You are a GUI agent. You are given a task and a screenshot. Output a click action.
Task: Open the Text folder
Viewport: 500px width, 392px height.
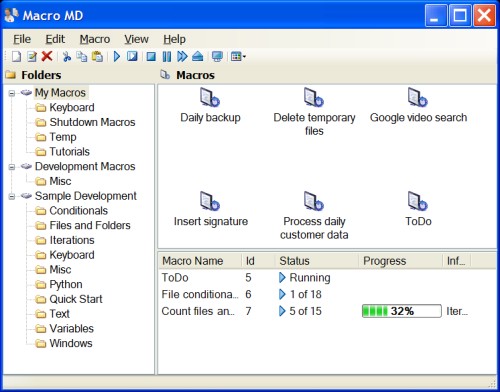coord(59,314)
